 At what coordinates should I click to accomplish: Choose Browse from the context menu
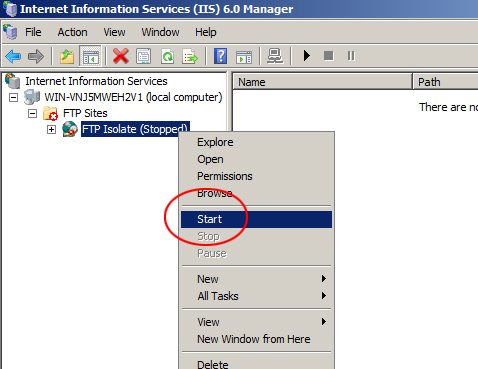(257, 193)
